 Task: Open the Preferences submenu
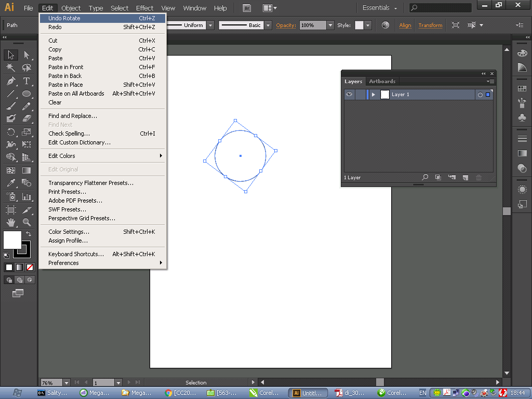102,263
